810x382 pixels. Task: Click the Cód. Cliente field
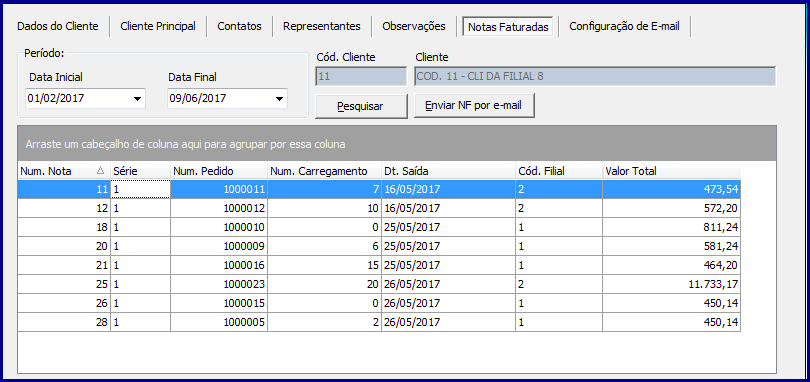[x=361, y=77]
